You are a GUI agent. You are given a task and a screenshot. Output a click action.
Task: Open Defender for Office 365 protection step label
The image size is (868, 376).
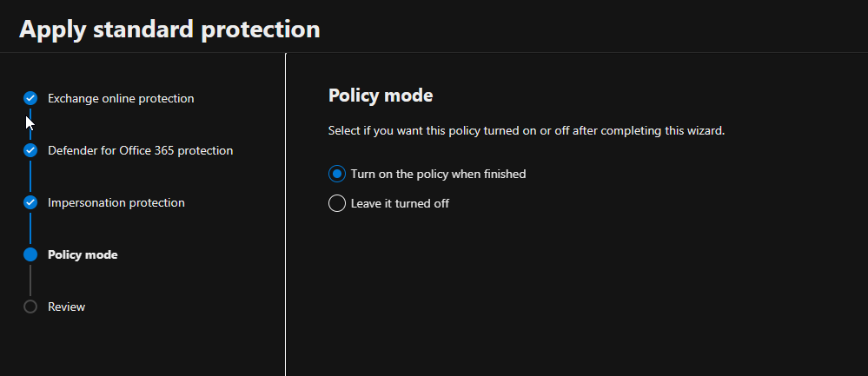[140, 150]
